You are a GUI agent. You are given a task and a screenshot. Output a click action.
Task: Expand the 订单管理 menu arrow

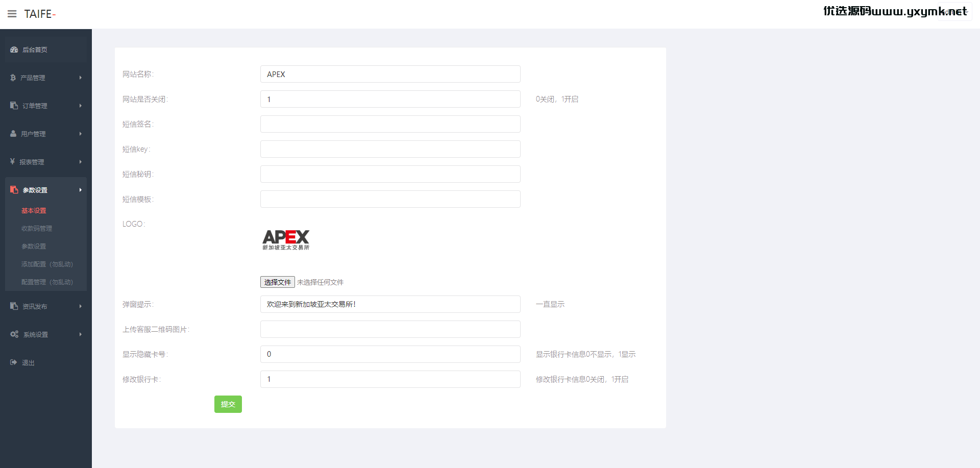click(81, 106)
